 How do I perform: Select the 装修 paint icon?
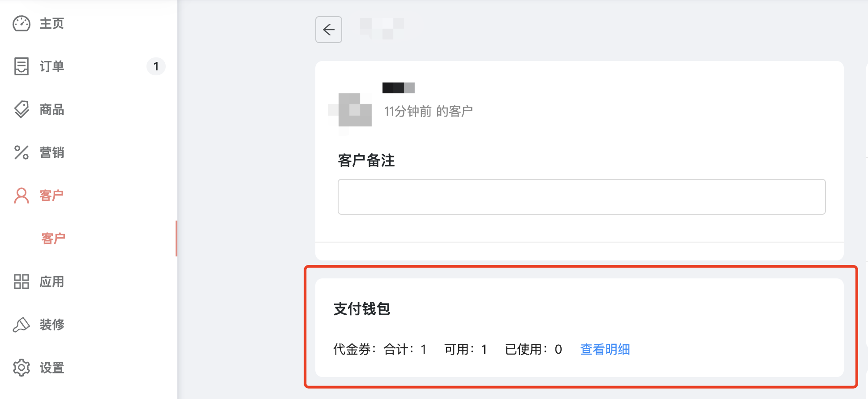tap(21, 325)
